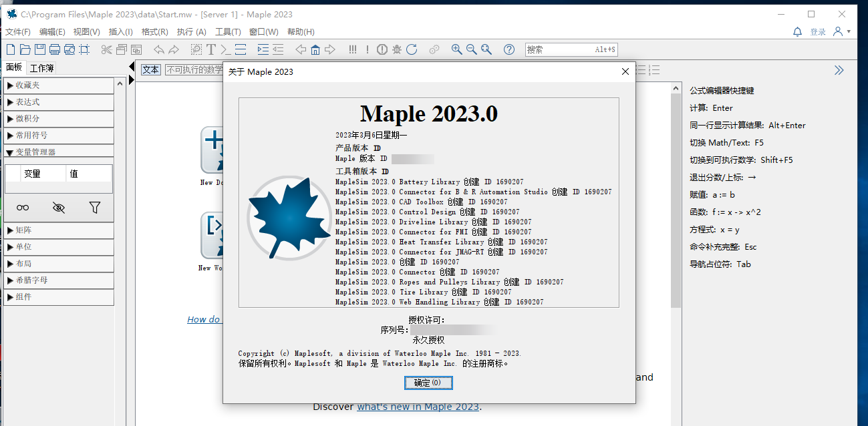
Task: Create a new document from the toolbar
Action: click(10, 49)
